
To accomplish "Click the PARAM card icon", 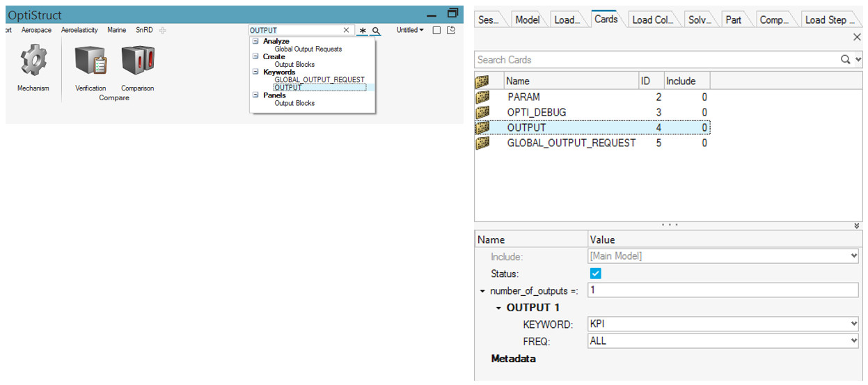I will click(482, 97).
